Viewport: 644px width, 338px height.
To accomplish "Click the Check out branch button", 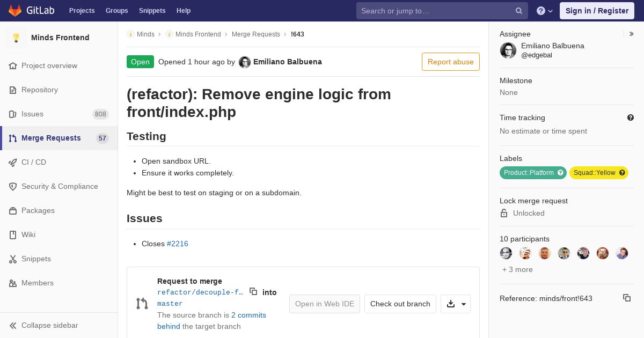I will click(x=400, y=304).
